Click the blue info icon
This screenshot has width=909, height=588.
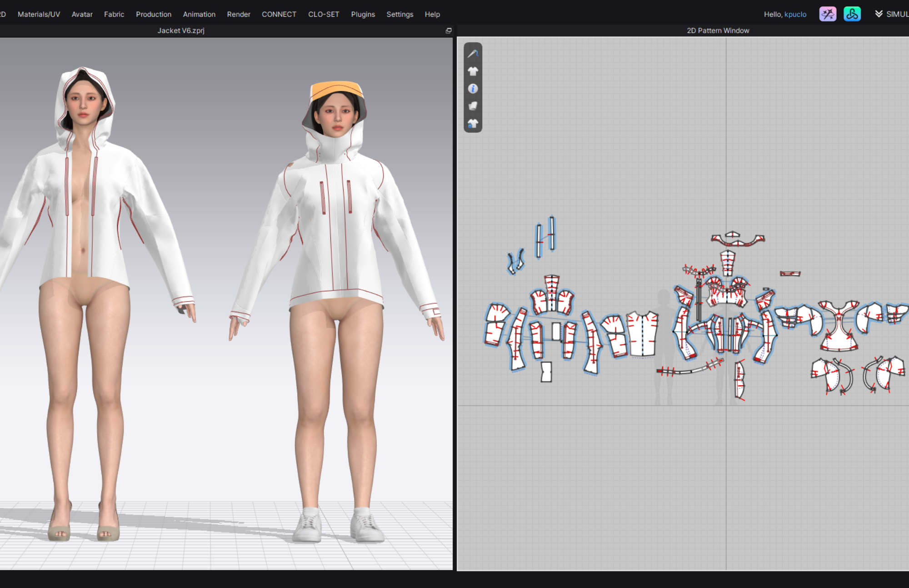coord(473,89)
